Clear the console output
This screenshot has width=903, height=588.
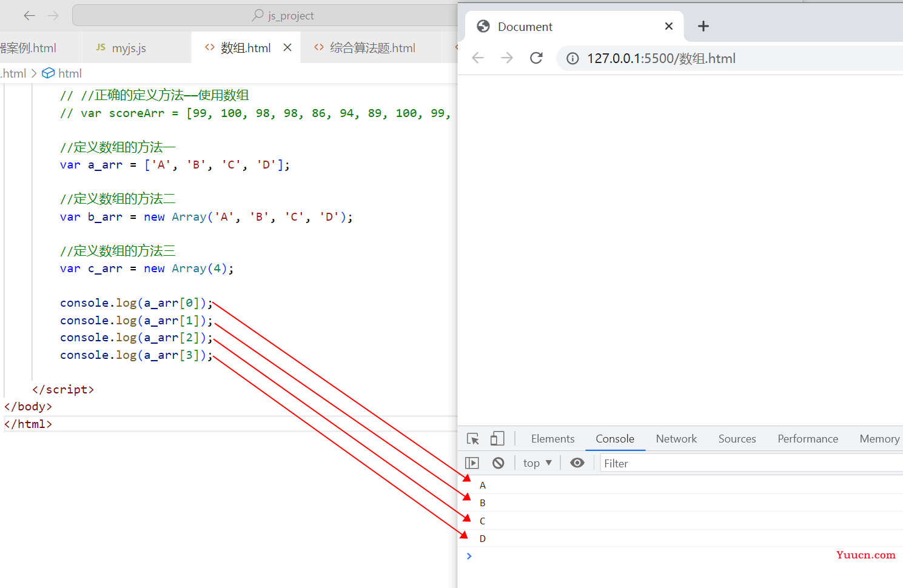498,463
